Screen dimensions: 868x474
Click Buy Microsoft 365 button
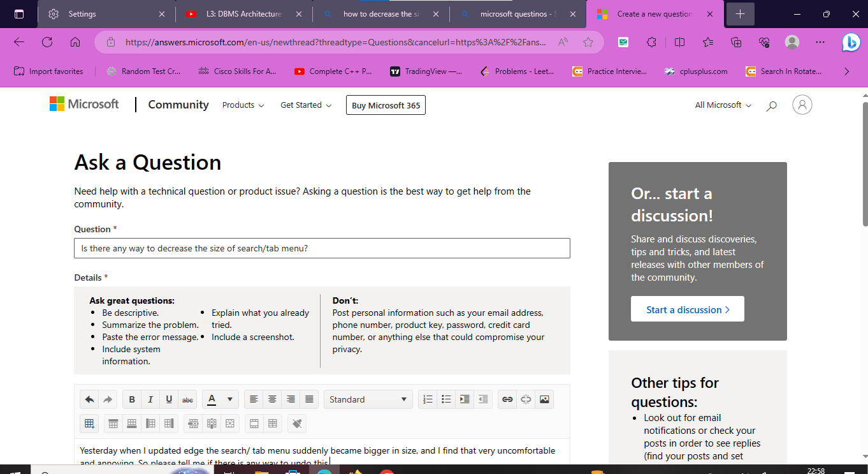pyautogui.click(x=386, y=105)
